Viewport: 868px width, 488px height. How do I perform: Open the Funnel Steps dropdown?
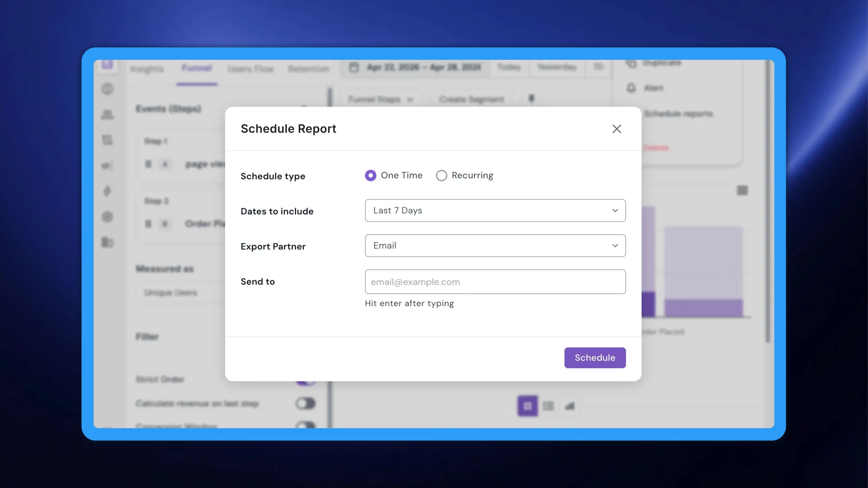click(381, 99)
